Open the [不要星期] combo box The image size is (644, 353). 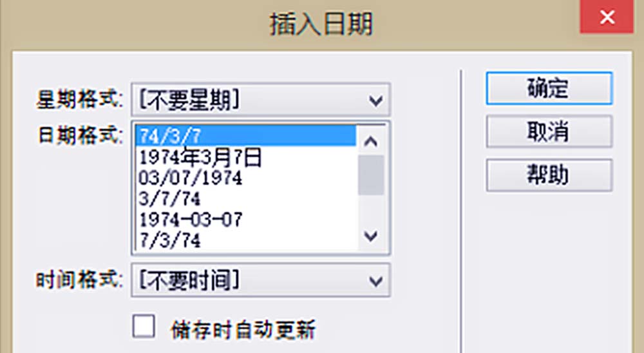point(260,100)
